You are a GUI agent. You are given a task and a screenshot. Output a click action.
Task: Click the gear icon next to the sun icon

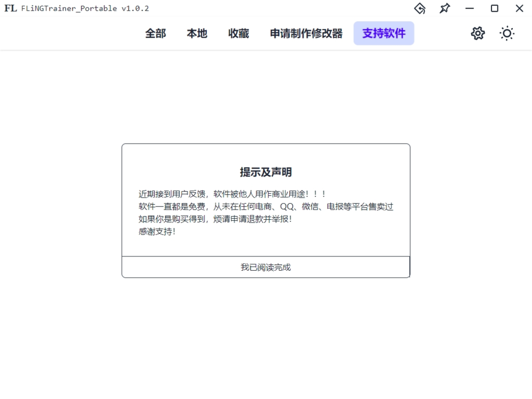(477, 33)
